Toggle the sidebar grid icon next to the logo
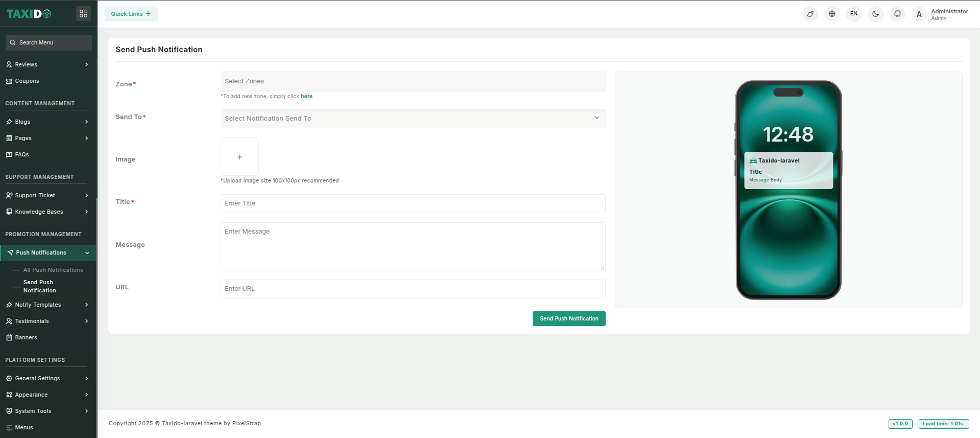This screenshot has height=438, width=980. [83, 14]
